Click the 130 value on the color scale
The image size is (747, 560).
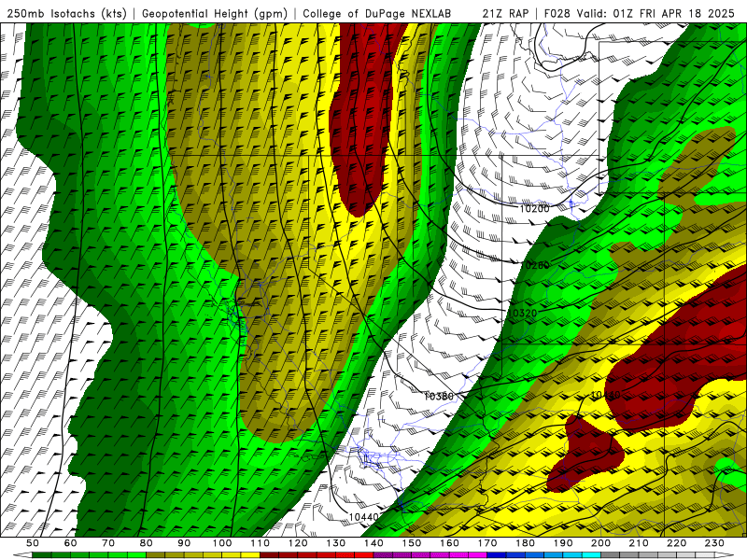click(x=336, y=543)
